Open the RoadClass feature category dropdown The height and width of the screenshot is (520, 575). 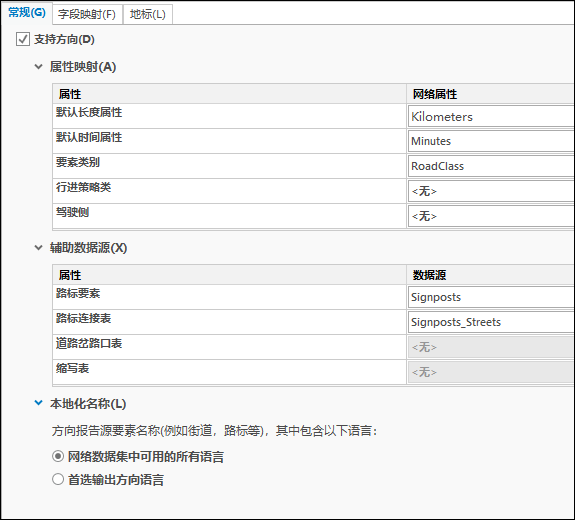point(491,166)
